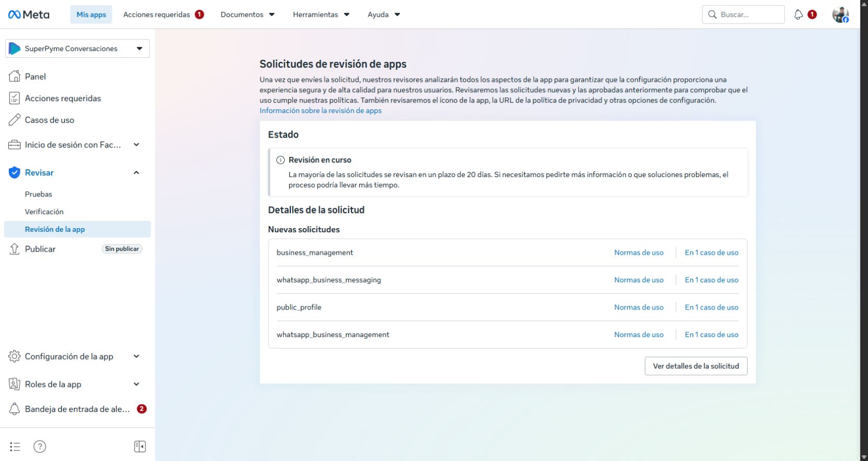
Task: Collapse the sidebar with panel toggle icon
Action: tap(140, 446)
